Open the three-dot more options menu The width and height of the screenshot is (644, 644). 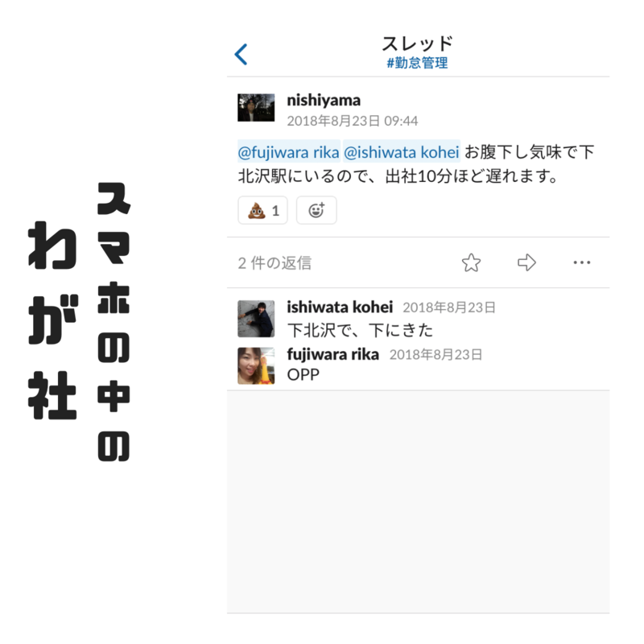click(581, 262)
